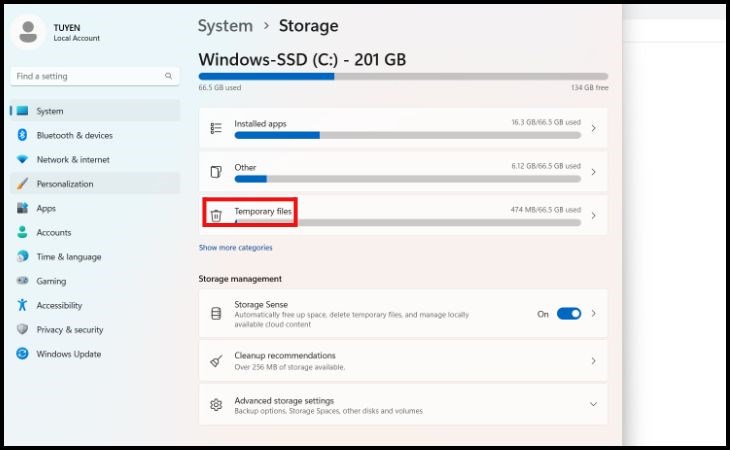Click the Bluetooth & devices icon
The width and height of the screenshot is (730, 450).
[x=22, y=135]
